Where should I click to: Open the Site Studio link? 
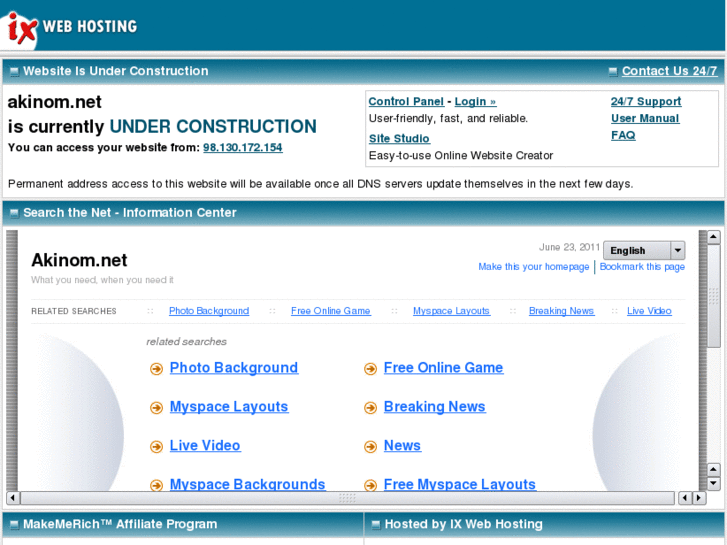click(x=399, y=139)
